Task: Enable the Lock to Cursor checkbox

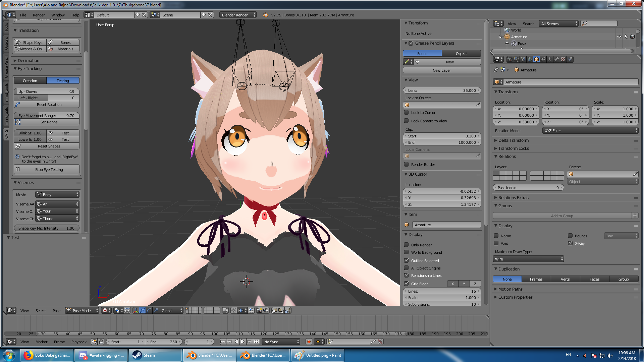Action: tap(406, 113)
